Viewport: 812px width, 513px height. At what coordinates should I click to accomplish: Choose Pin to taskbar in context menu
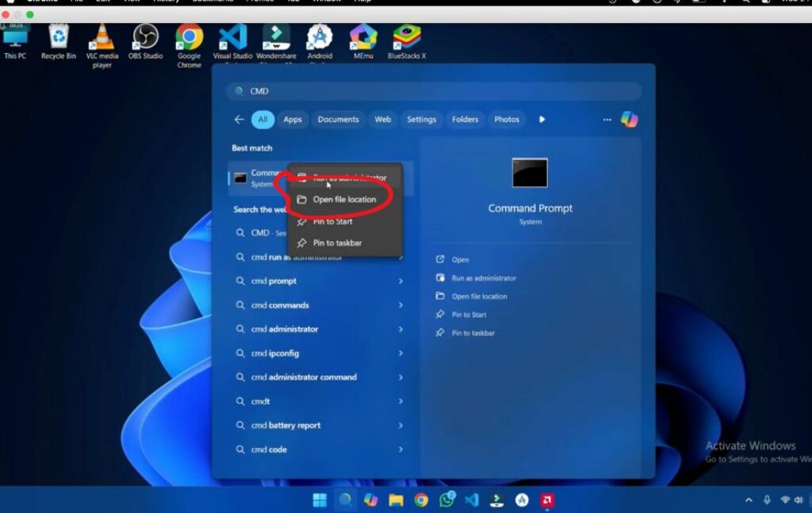coord(346,243)
